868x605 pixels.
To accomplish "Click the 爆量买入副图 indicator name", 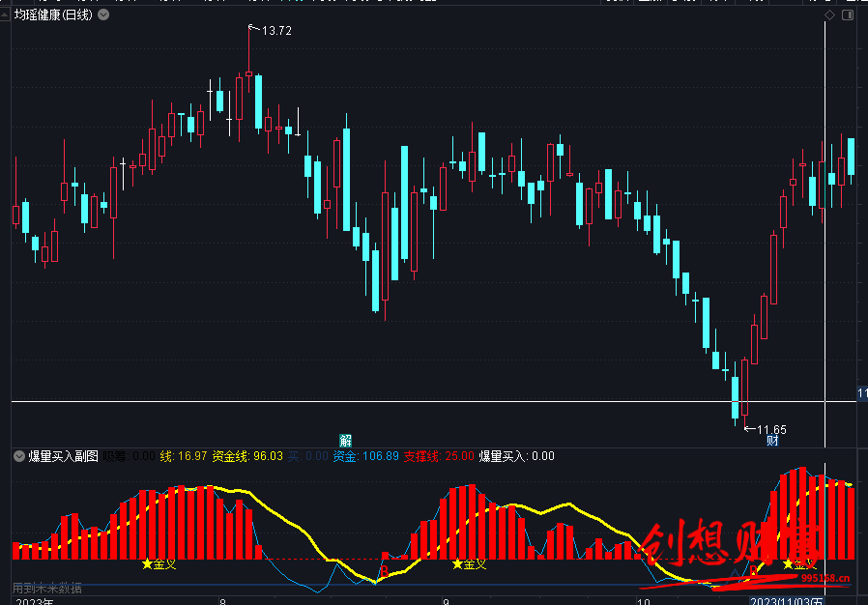I will (63, 456).
